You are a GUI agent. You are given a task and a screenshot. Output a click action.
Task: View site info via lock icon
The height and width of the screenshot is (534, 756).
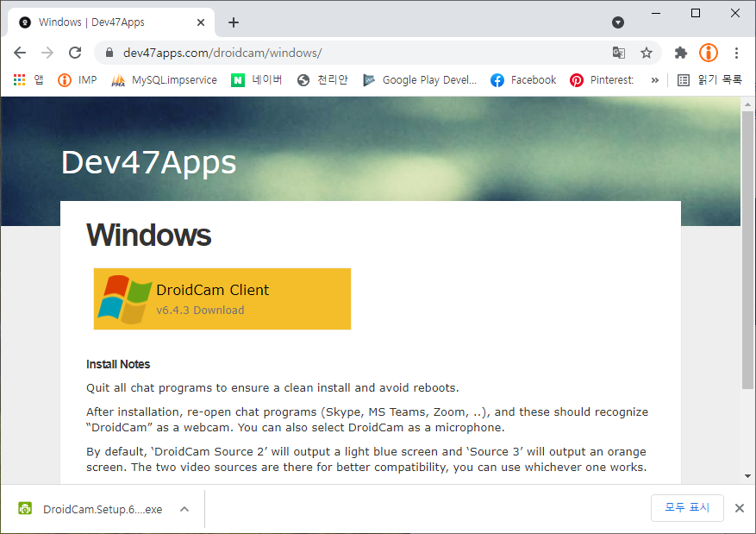tap(109, 53)
